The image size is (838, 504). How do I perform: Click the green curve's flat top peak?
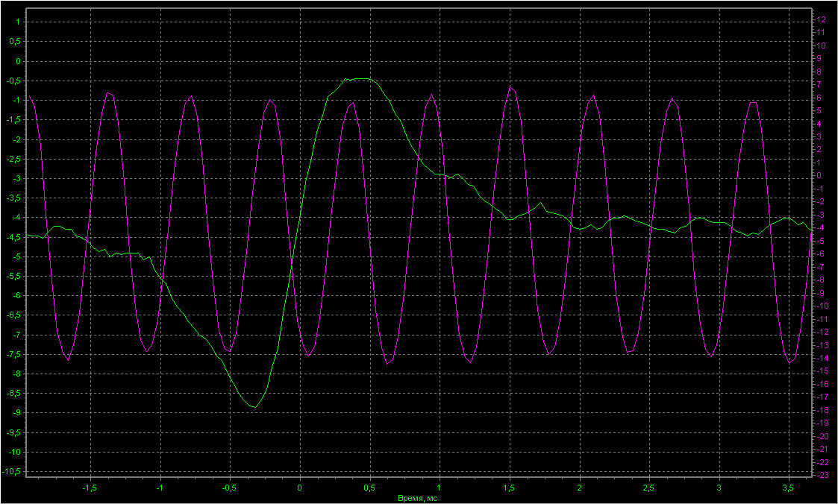coord(358,78)
